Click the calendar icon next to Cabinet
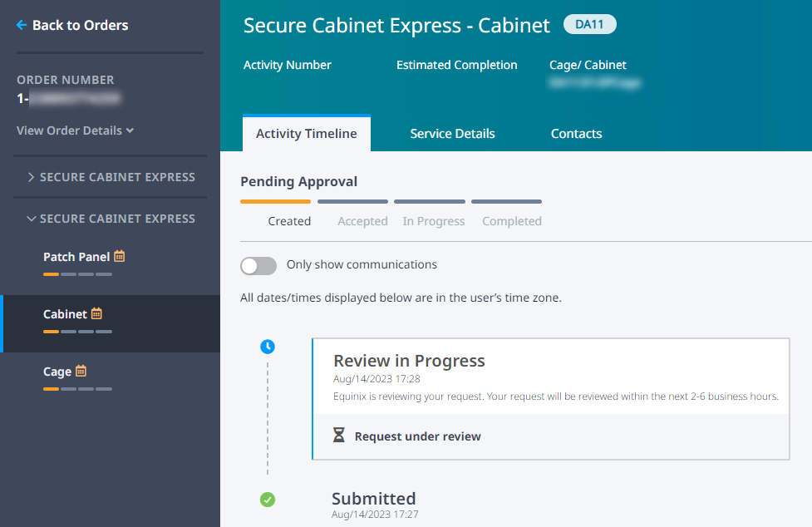Image resolution: width=812 pixels, height=527 pixels. tap(97, 313)
